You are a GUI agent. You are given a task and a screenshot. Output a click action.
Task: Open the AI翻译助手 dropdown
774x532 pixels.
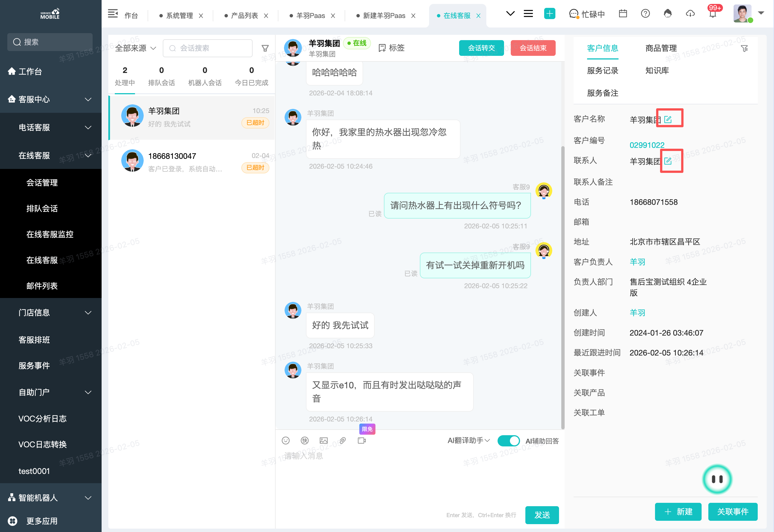pos(468,440)
